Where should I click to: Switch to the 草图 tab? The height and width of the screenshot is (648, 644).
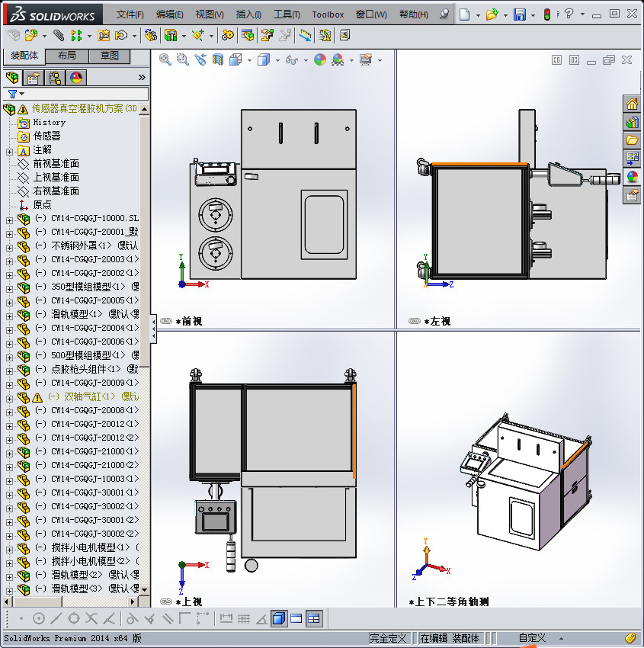point(110,56)
